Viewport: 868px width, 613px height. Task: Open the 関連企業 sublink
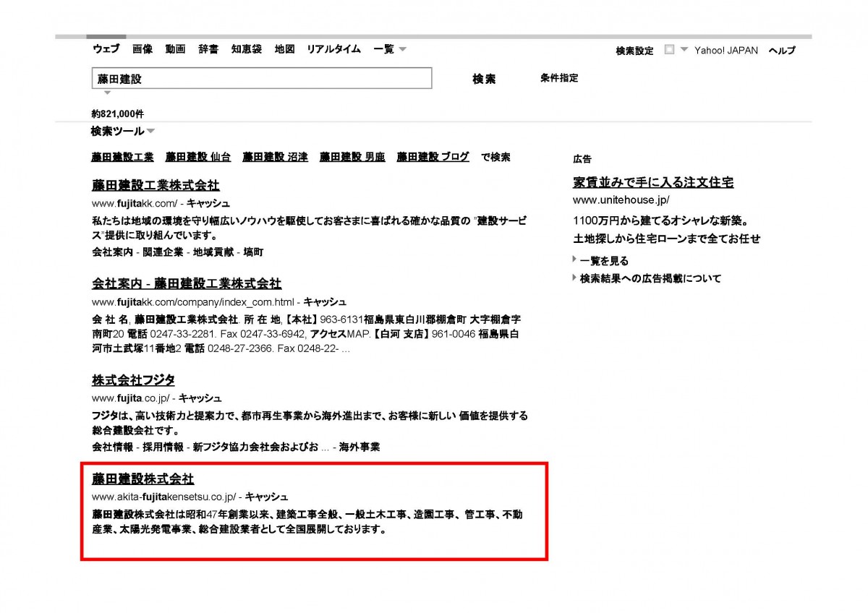click(163, 252)
